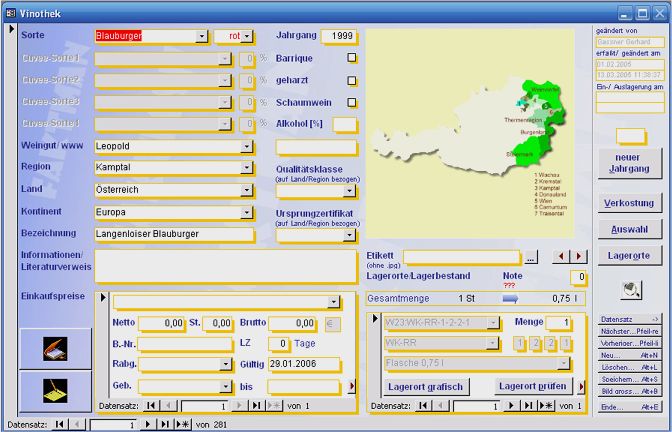Click the magnifier search icon button
672x432 pixels.
(x=631, y=290)
